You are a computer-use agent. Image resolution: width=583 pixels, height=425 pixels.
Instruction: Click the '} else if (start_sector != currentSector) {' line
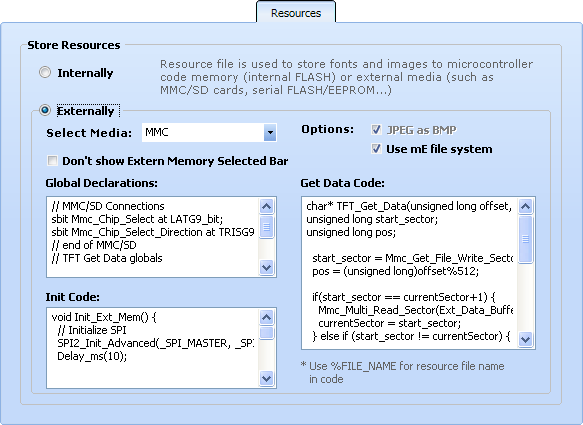411,336
